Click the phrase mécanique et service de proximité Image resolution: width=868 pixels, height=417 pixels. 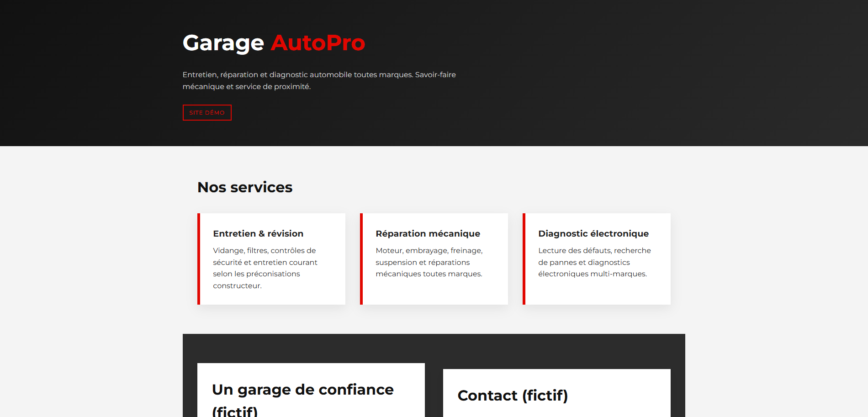pyautogui.click(x=247, y=87)
